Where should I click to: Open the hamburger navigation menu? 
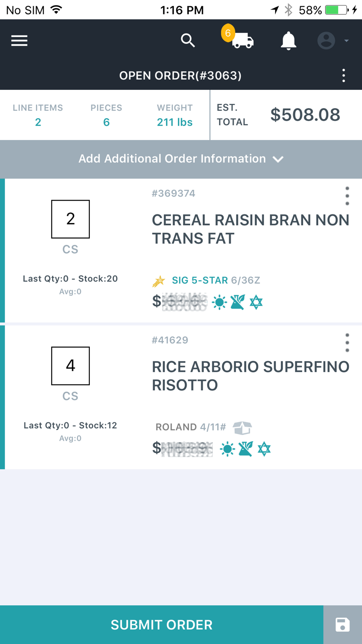pos(19,41)
